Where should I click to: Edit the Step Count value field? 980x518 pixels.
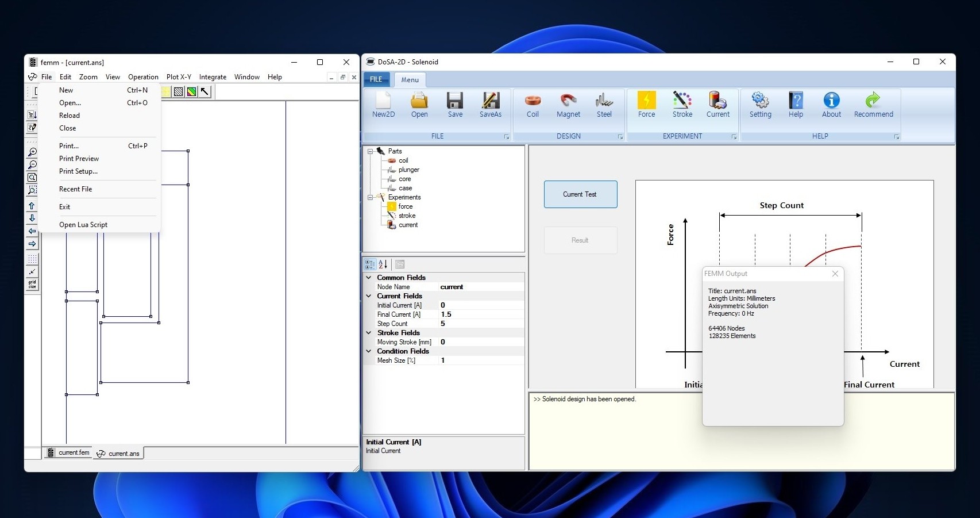pyautogui.click(x=481, y=324)
